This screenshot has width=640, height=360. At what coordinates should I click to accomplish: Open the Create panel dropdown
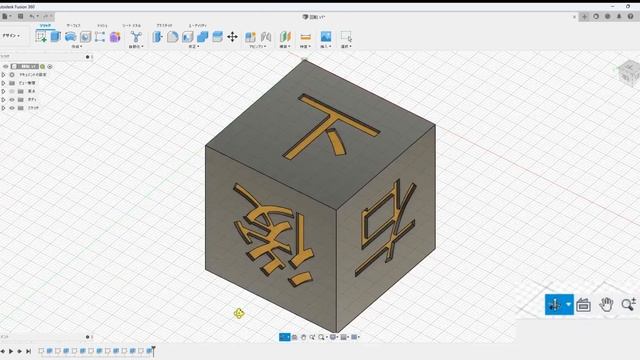[x=77, y=47]
